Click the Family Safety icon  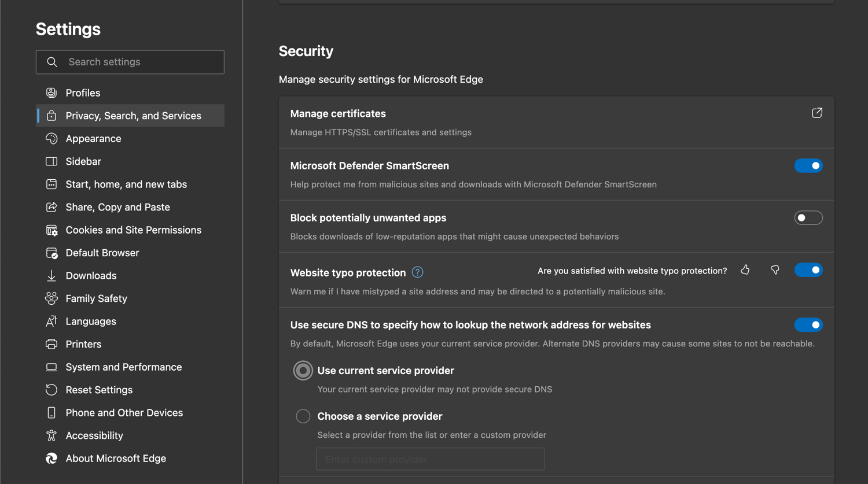click(52, 298)
